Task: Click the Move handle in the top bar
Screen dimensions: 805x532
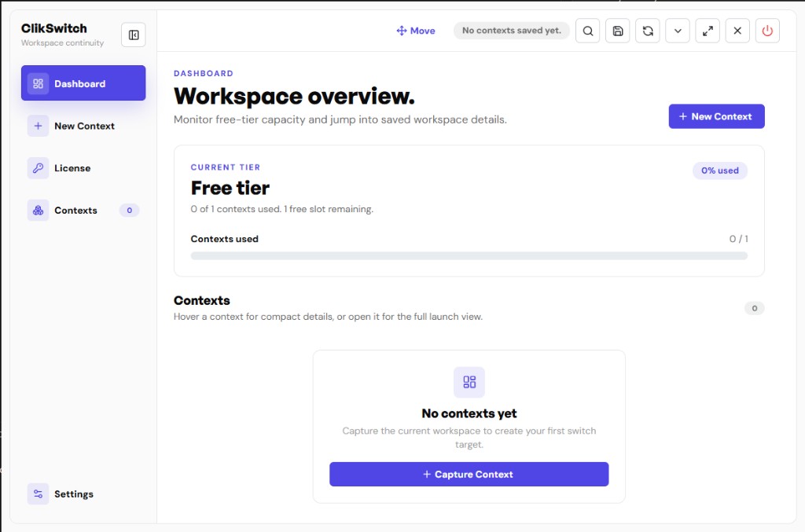Action: 416,31
